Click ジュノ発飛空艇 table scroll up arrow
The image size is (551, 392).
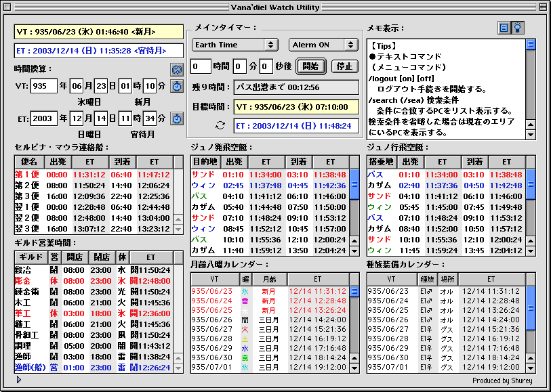tap(354, 241)
